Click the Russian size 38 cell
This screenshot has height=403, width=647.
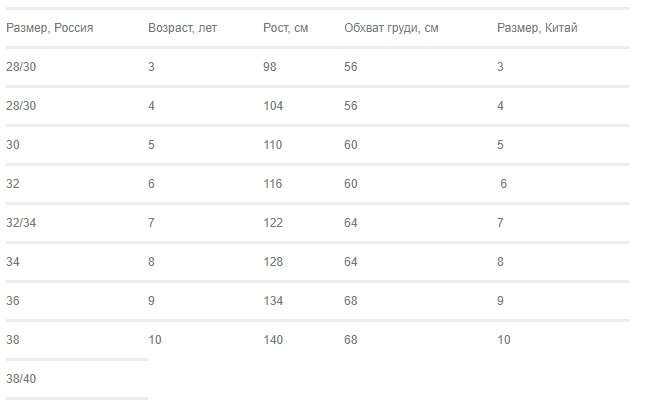pos(13,340)
